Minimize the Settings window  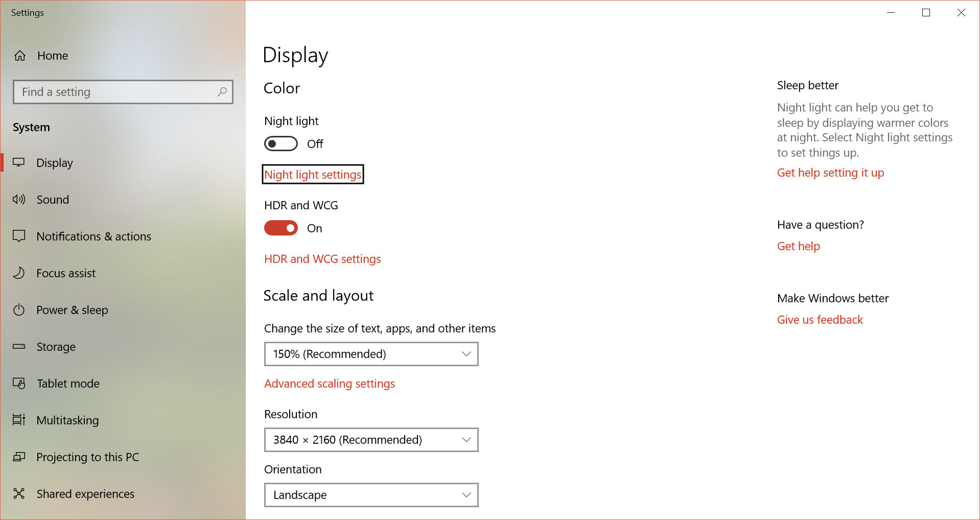891,13
